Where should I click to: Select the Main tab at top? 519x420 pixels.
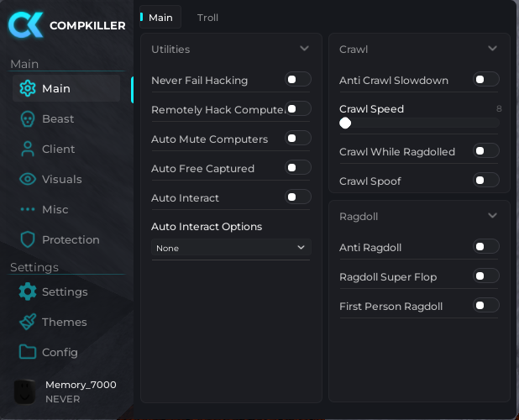tap(160, 18)
